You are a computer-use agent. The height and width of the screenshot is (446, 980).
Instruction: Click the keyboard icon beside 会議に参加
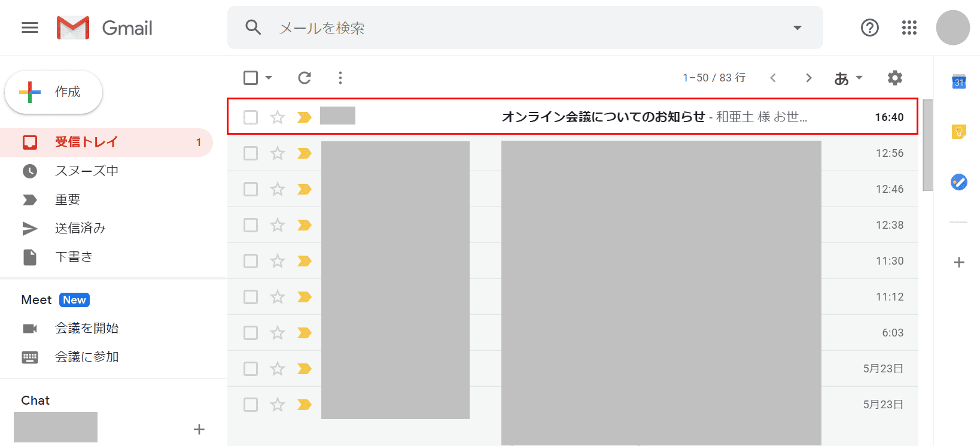pyautogui.click(x=30, y=357)
